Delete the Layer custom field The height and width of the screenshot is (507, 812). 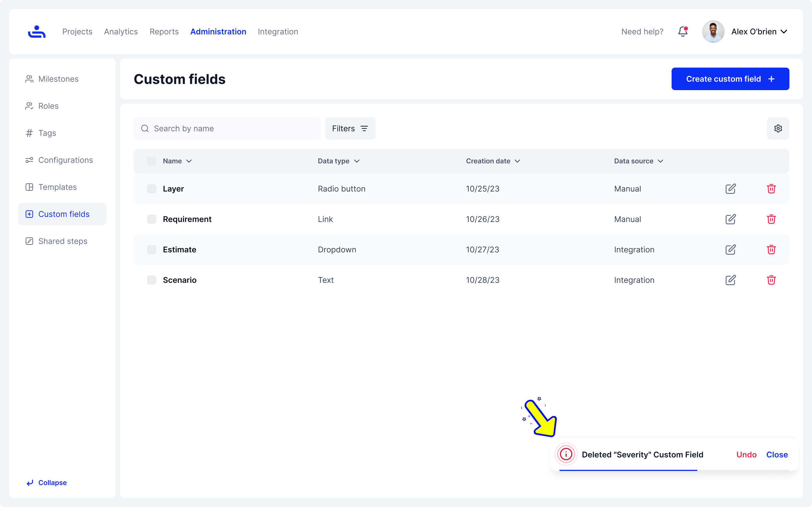pos(771,189)
